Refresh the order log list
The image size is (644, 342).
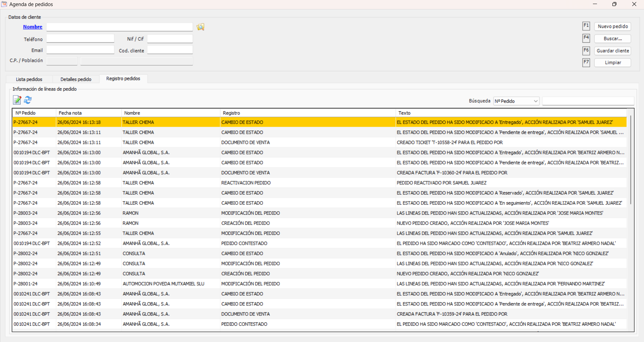point(28,100)
